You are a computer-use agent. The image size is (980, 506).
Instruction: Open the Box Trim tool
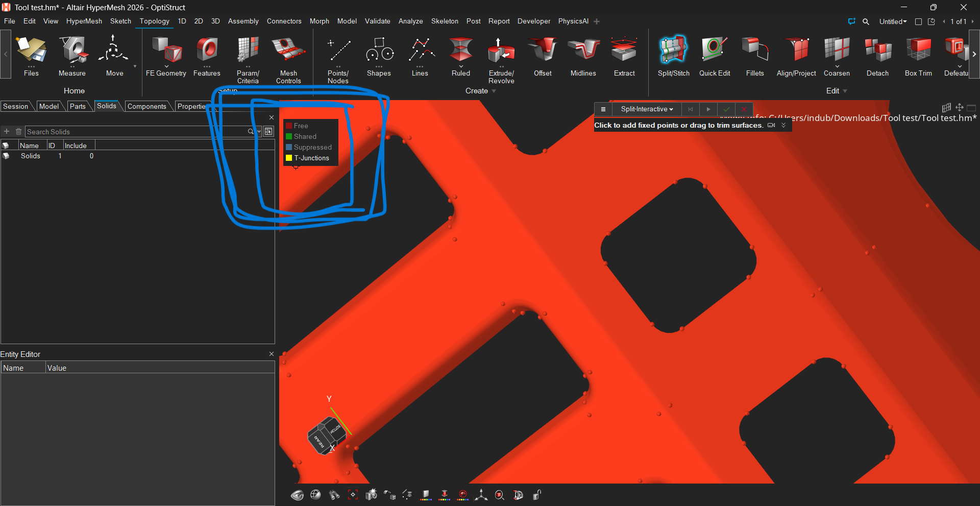918,56
